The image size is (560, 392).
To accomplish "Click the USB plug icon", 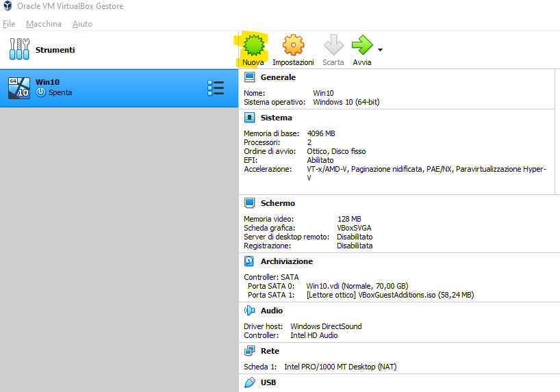I will tap(249, 382).
